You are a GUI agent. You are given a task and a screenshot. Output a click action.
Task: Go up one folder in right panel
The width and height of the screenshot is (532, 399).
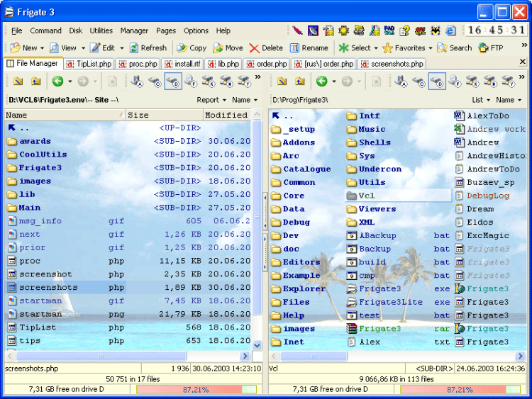pos(299,82)
